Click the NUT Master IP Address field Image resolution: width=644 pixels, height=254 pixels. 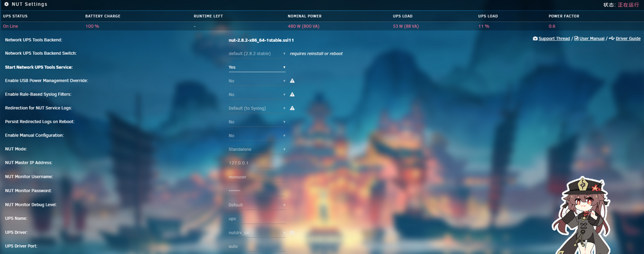point(257,162)
